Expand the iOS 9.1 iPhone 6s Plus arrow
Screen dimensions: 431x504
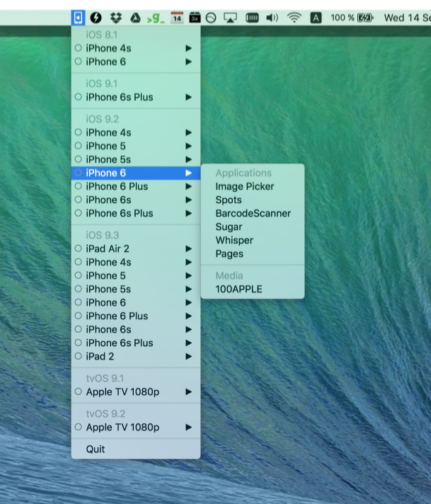(189, 97)
